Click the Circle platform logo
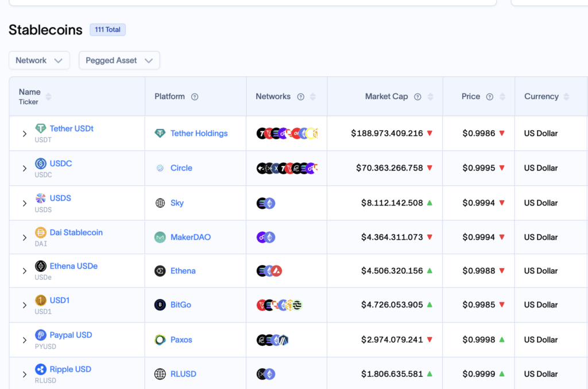 pos(160,168)
